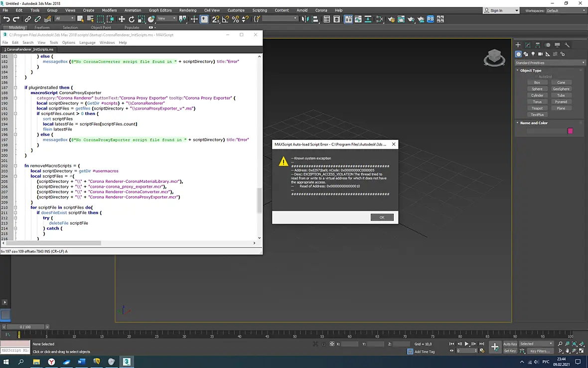Click the Mirror tool icon
Screen dimensions: 588x368
click(305, 19)
